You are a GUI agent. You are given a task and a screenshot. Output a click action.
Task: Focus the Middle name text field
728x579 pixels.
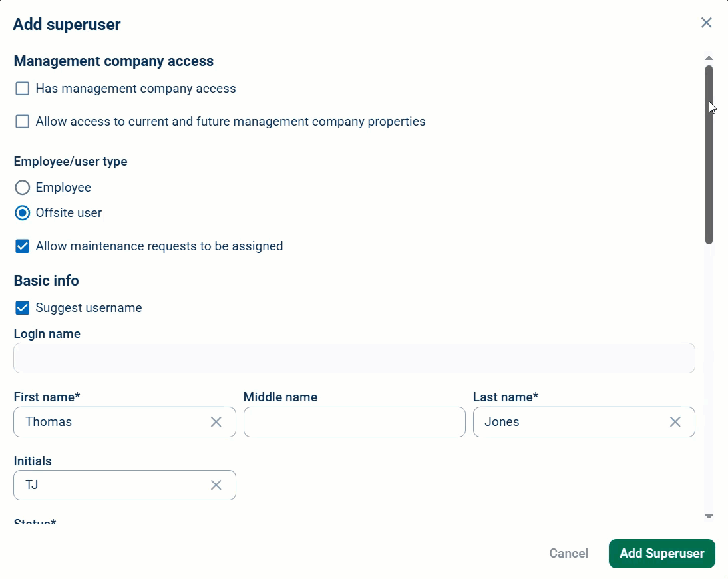coord(354,421)
